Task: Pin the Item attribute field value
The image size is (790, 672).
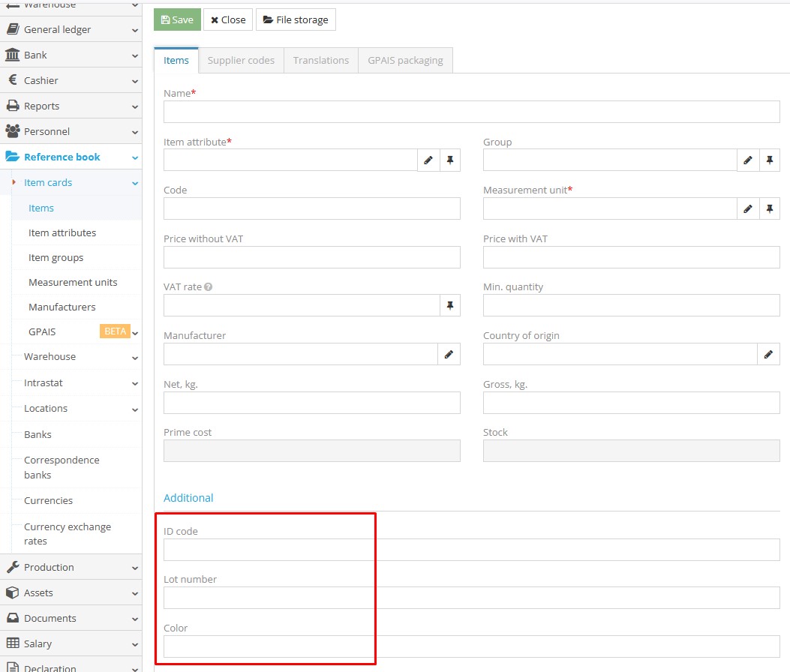Action: point(449,160)
